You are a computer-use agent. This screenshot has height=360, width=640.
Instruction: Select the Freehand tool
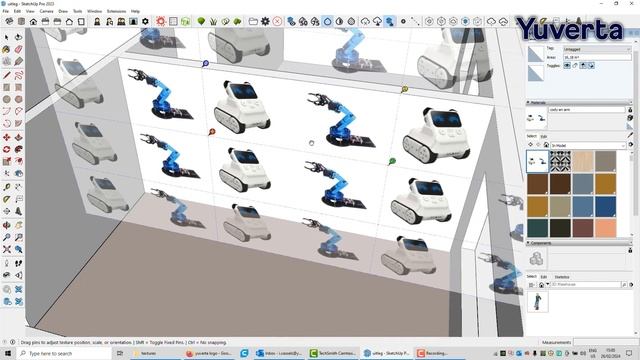click(x=18, y=75)
